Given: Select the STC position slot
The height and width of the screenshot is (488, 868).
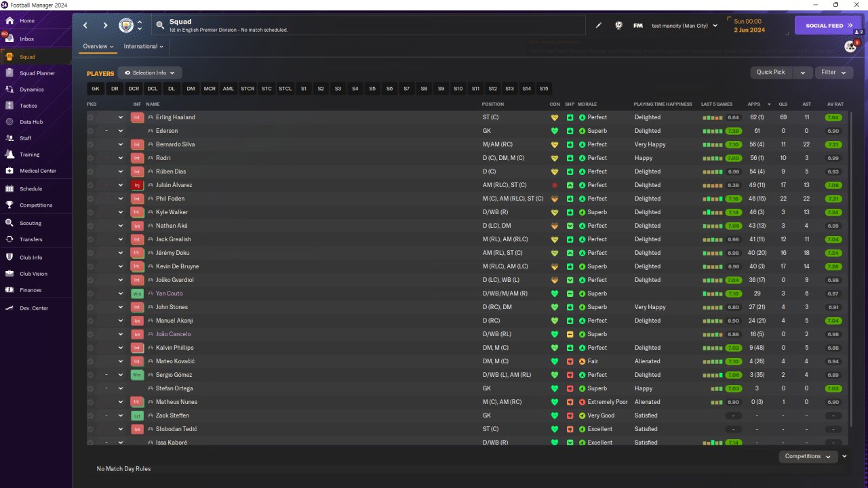Looking at the screenshot, I should point(267,89).
